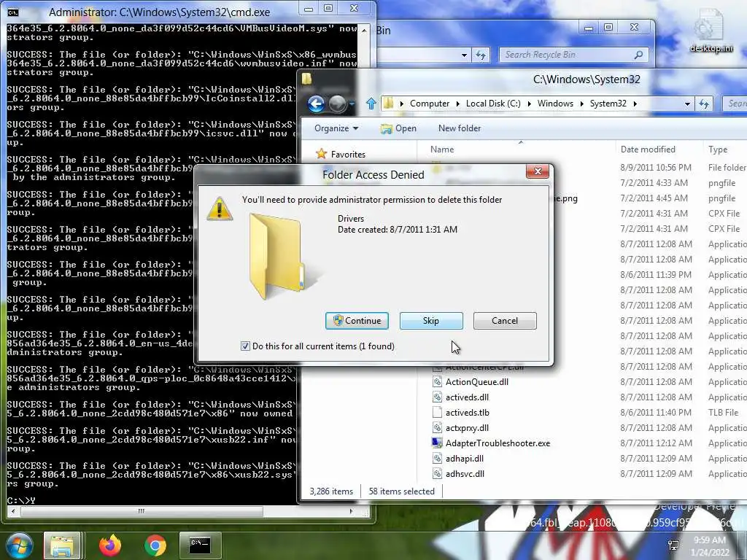Screen dimensions: 747x560
Task: Sort by Date modified column header
Action: tap(648, 149)
